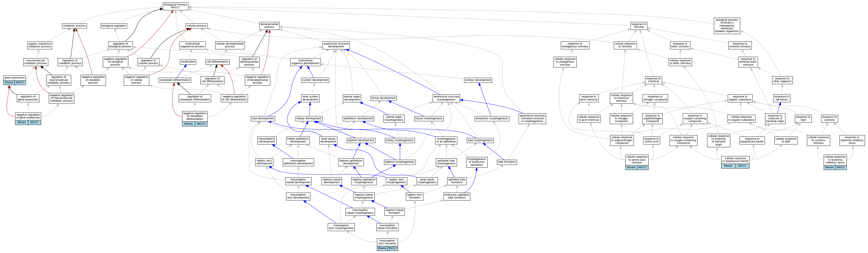Click 'response to endogenous stimulus' node

575,45
